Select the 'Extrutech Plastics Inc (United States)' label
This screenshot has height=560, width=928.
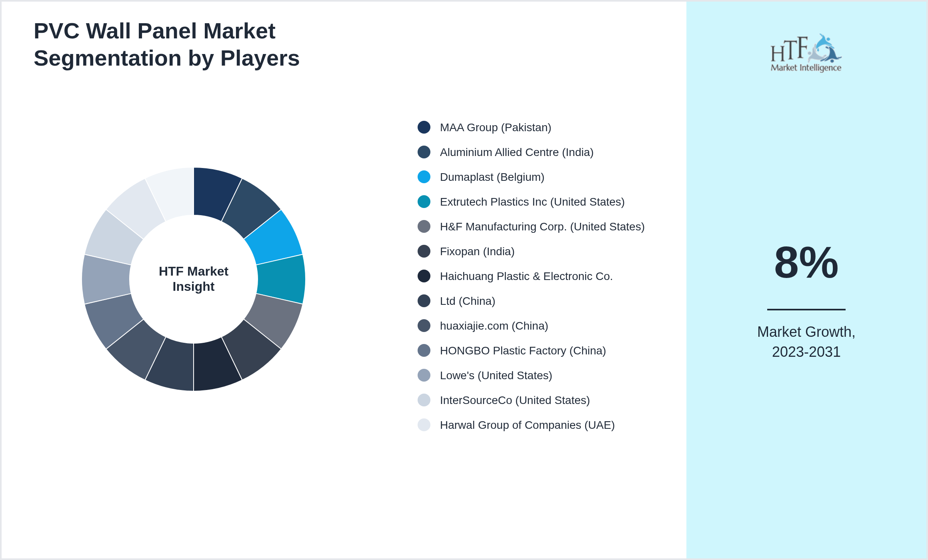click(532, 202)
